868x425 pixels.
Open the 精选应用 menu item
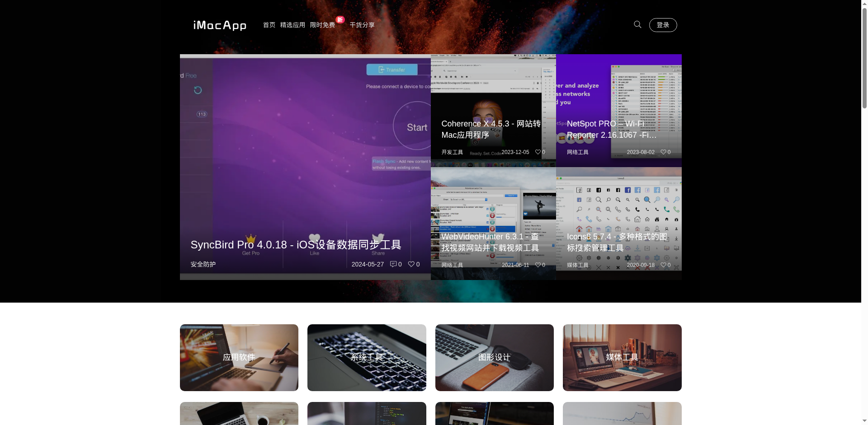point(292,25)
